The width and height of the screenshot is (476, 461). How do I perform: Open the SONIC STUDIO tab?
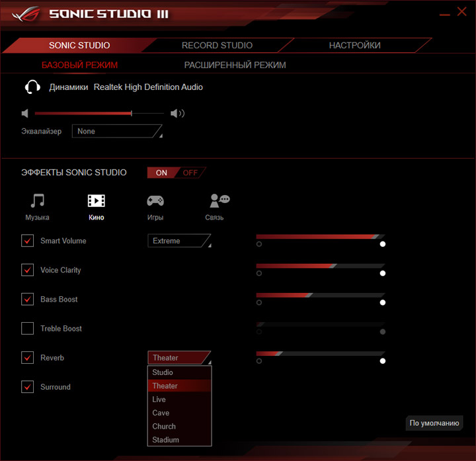tap(79, 45)
